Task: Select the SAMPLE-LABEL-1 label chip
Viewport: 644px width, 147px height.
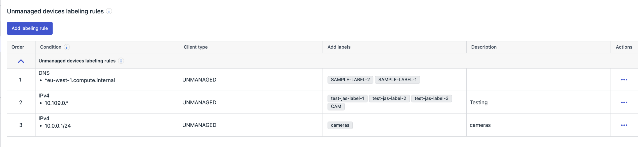Action: pyautogui.click(x=397, y=80)
